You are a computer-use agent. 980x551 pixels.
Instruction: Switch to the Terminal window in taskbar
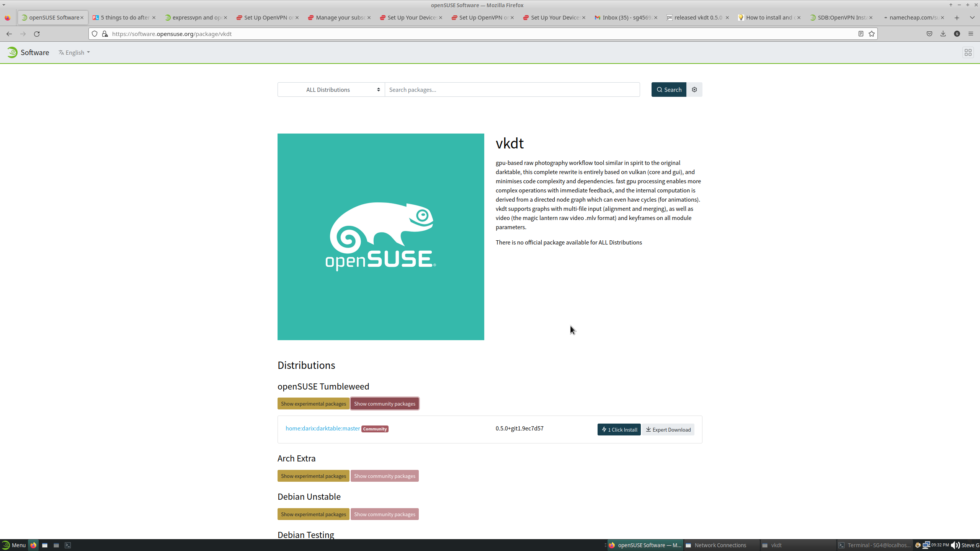click(874, 545)
